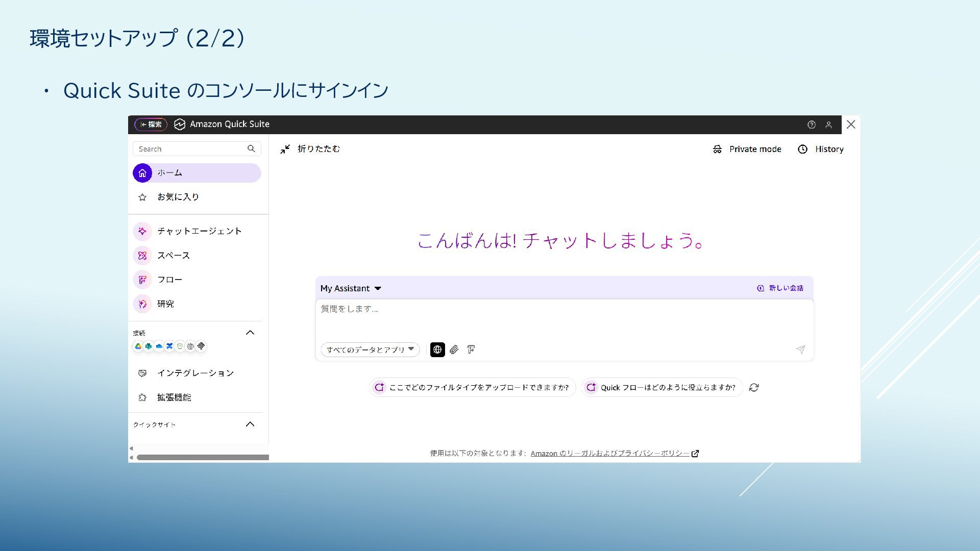Collapse the クイックサイト section chevron
The height and width of the screenshot is (551, 980).
250,424
